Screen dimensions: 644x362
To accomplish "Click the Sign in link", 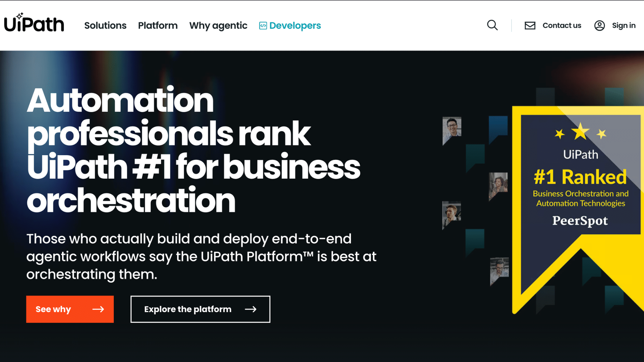I will (624, 25).
